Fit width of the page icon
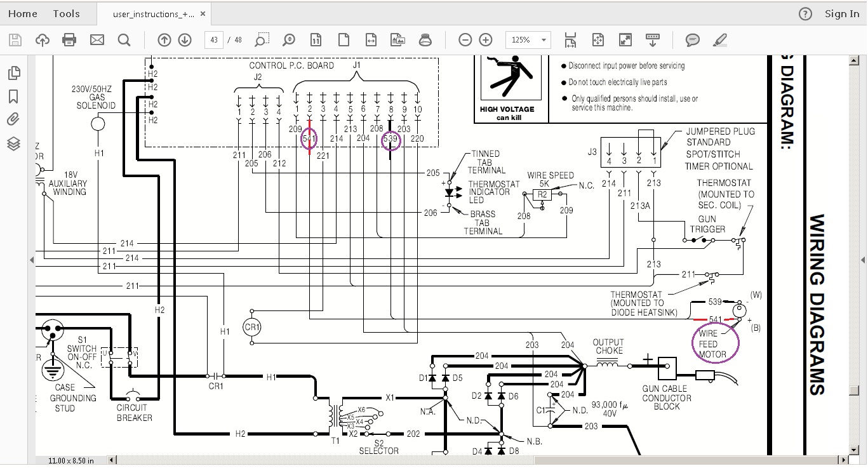 (x=371, y=40)
